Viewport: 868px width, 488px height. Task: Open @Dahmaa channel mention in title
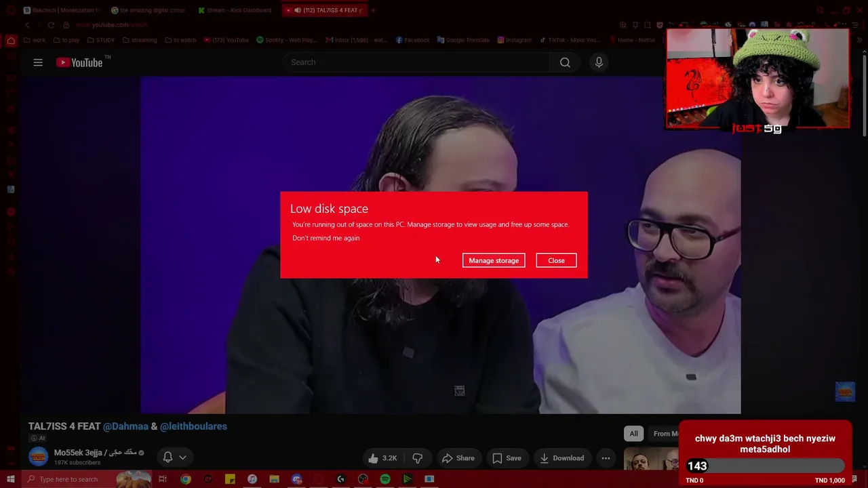pos(125,426)
